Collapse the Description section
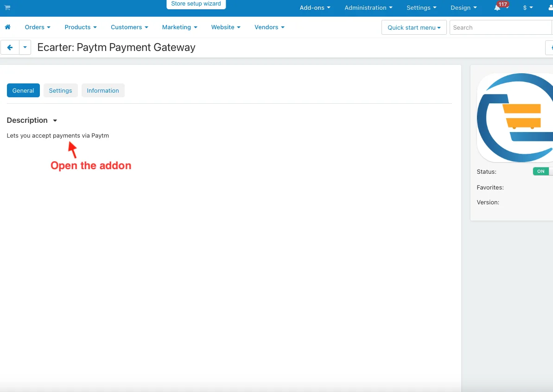The width and height of the screenshot is (553, 392). [x=32, y=120]
